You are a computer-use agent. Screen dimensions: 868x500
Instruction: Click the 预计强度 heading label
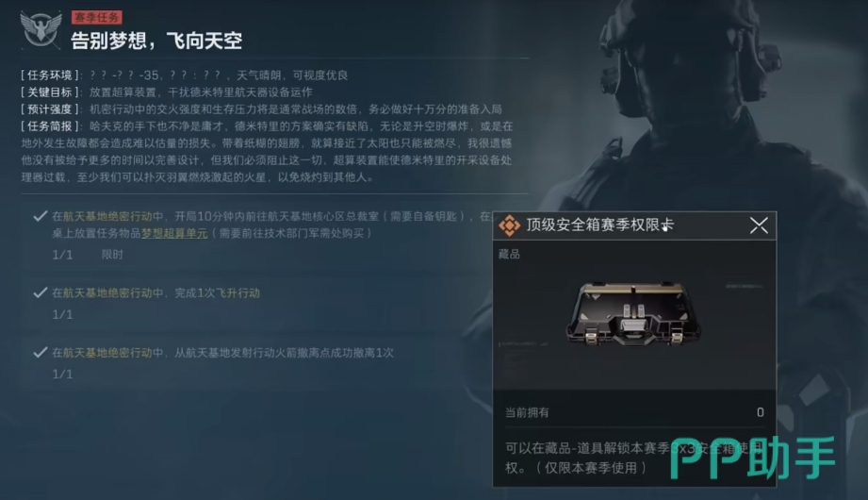tap(50, 109)
